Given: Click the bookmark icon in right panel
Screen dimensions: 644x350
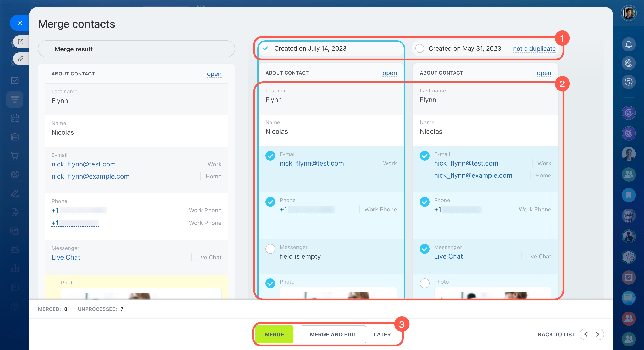Looking at the screenshot, I should coord(628,195).
